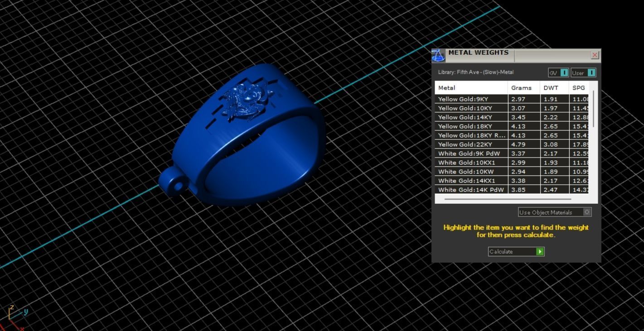Click the emblem relief on the ring
This screenshot has width=644, height=331.
(247, 101)
